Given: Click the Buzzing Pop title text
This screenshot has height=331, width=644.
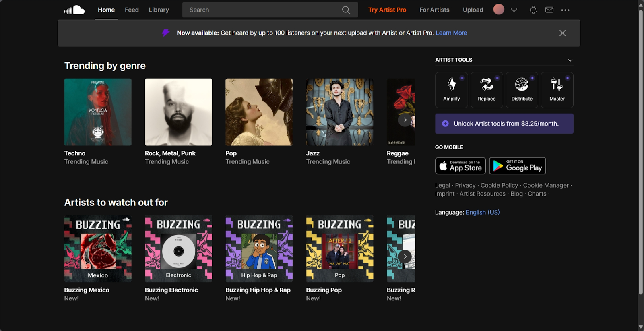Looking at the screenshot, I should 324,290.
